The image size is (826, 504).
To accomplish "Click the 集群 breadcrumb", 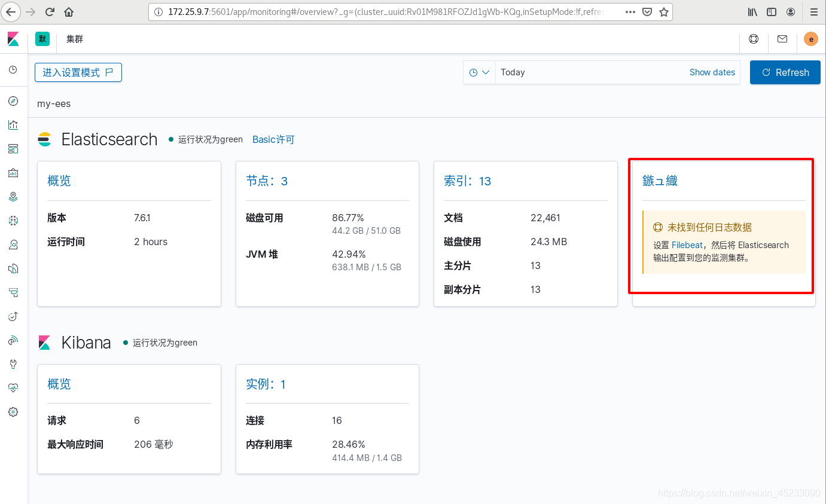I will point(75,39).
